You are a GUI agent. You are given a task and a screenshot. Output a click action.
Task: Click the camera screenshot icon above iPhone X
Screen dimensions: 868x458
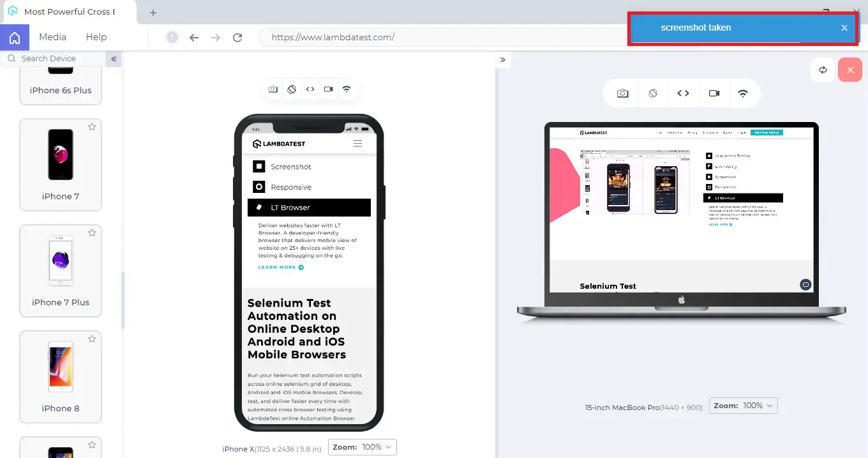click(273, 89)
